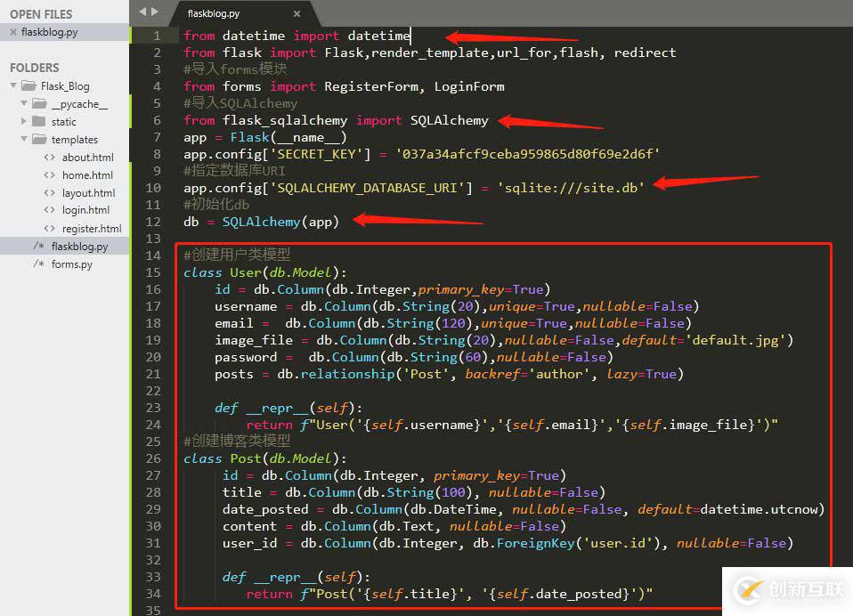853x616 pixels.
Task: Click line number 1 in the gutter
Action: coord(157,36)
